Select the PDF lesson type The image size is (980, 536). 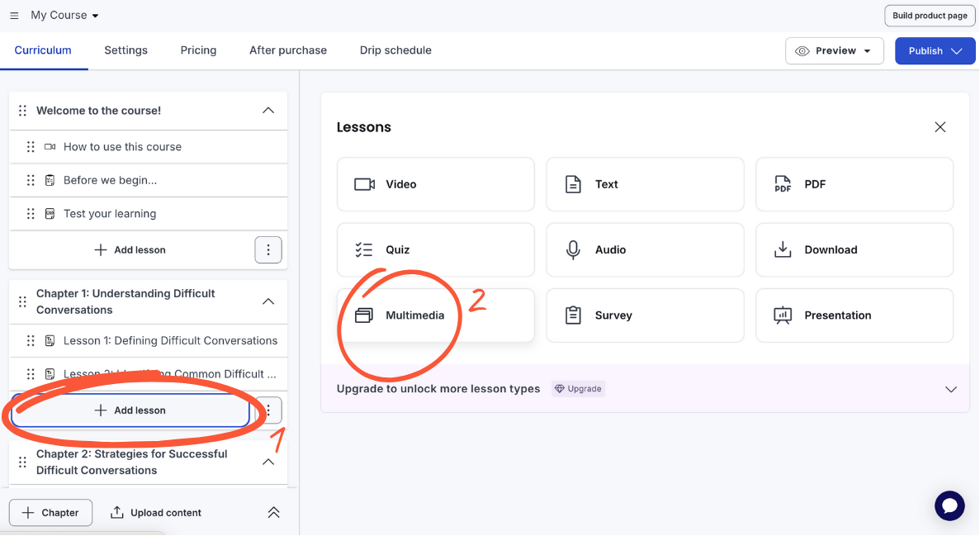[855, 184]
